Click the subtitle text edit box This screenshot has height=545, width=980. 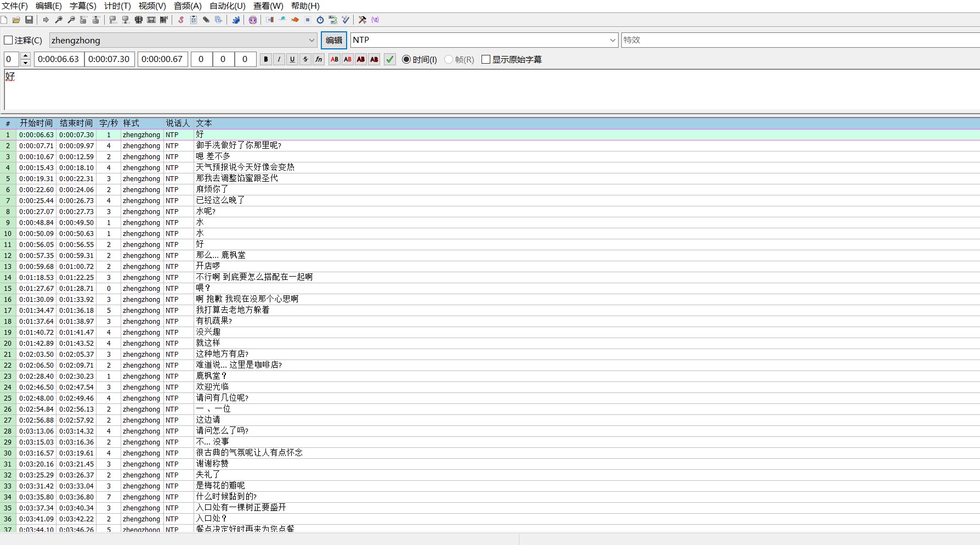(x=492, y=90)
